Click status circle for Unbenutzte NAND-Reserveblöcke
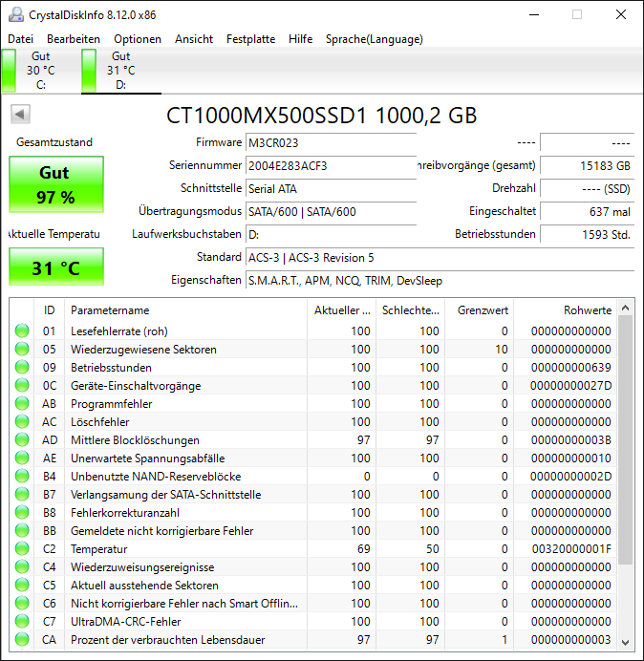Viewport: 644px width, 661px height. [22, 476]
